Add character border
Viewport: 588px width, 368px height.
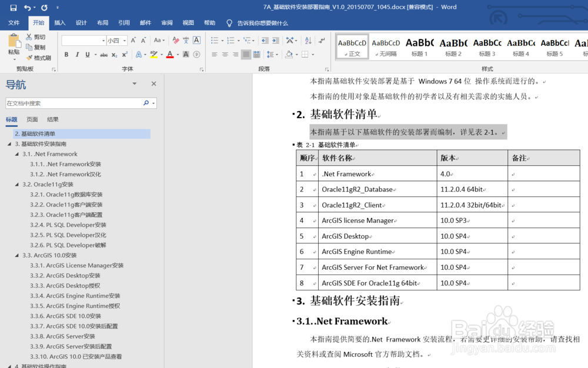pyautogui.click(x=196, y=40)
